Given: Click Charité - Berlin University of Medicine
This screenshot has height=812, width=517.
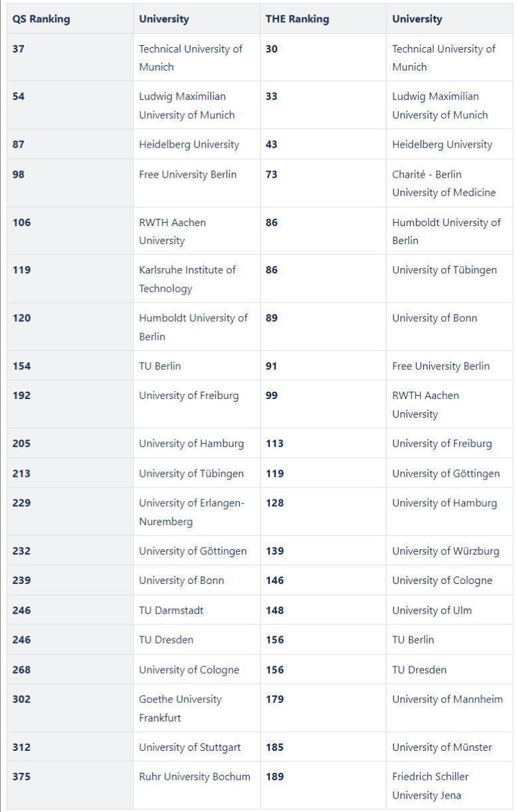Looking at the screenshot, I should pos(444,184).
